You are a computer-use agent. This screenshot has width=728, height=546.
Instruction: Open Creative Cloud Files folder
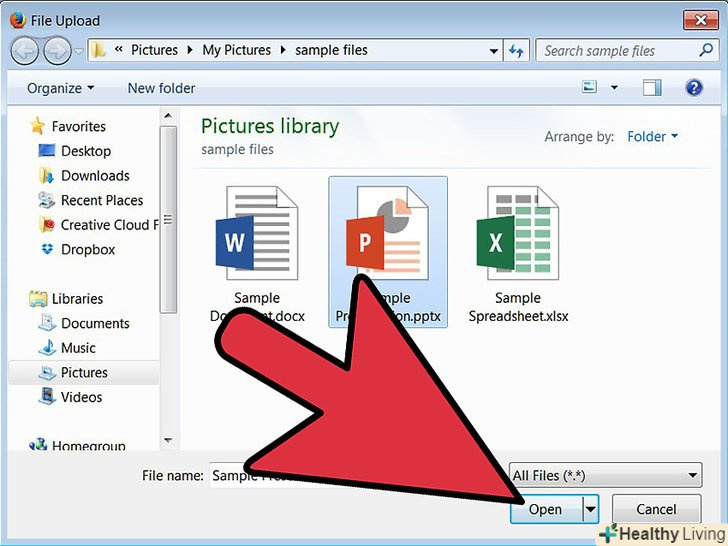(x=109, y=225)
